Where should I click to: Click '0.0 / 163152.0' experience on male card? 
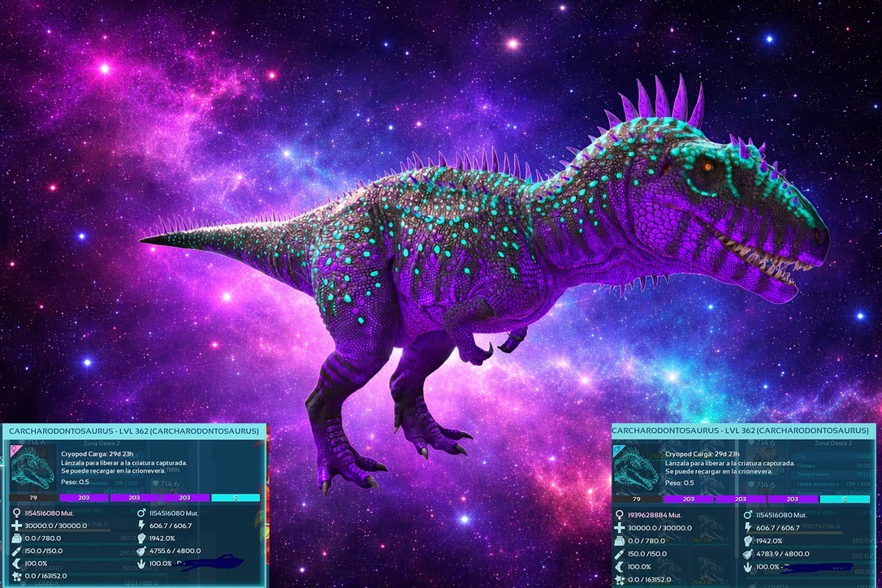point(649,580)
